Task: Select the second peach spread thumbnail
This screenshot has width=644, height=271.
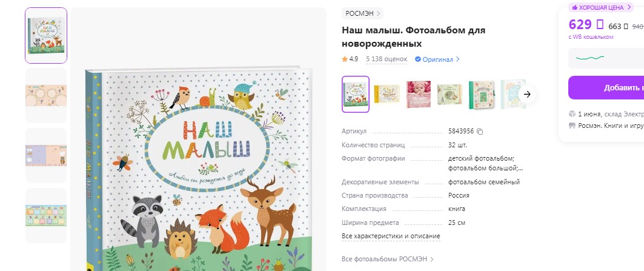Action: (46, 95)
